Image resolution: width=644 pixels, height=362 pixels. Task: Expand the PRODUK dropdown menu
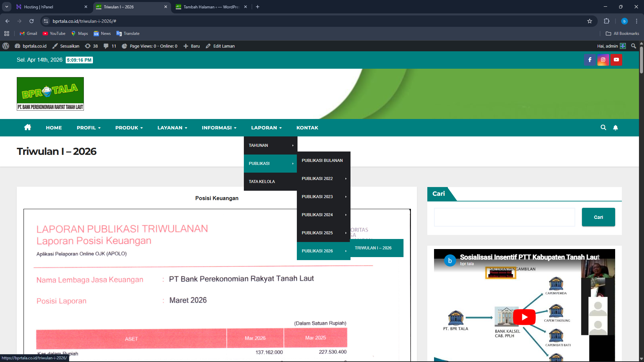[129, 128]
